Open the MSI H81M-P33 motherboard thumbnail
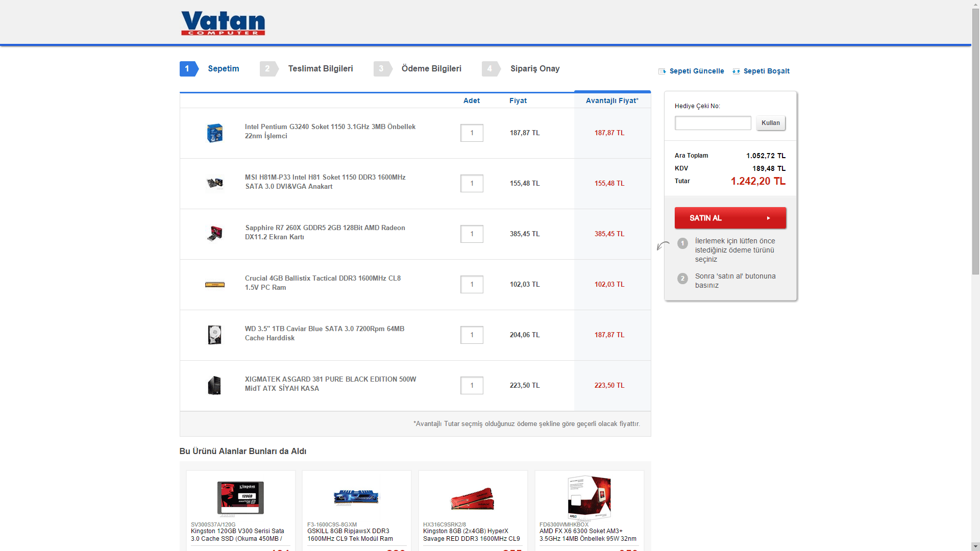 pos(215,183)
